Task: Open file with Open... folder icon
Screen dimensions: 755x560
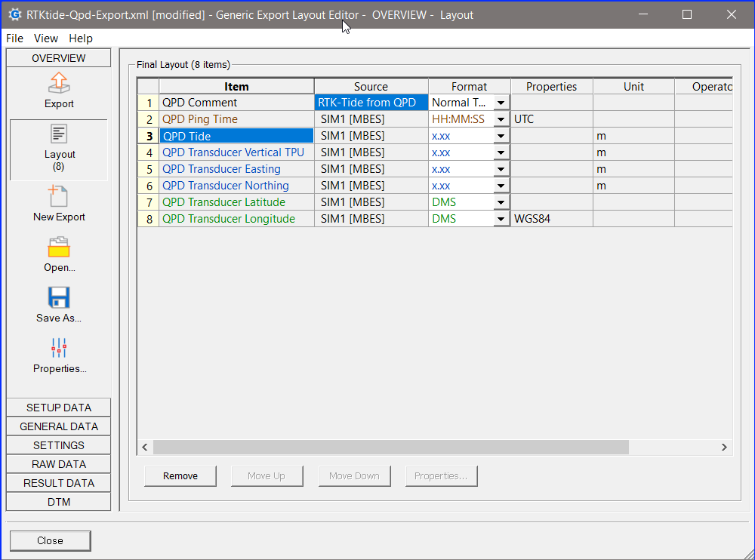Action: tap(59, 247)
